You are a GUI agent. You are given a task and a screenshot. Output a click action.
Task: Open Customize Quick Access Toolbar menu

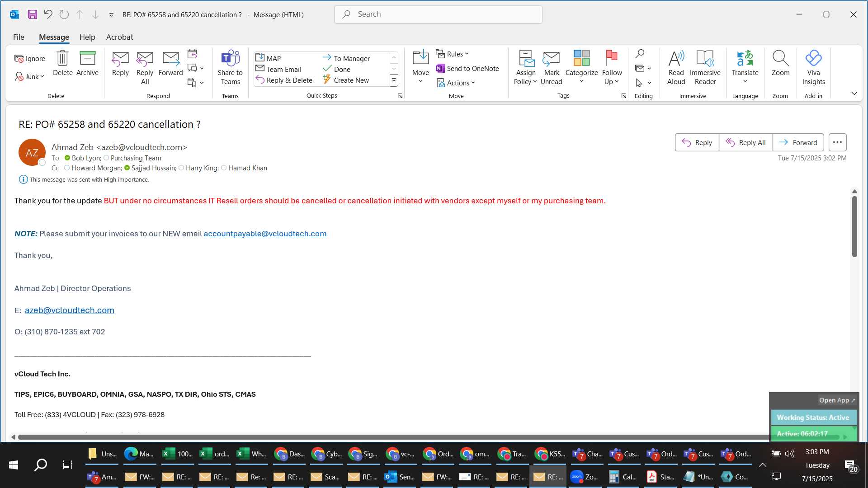click(x=111, y=15)
